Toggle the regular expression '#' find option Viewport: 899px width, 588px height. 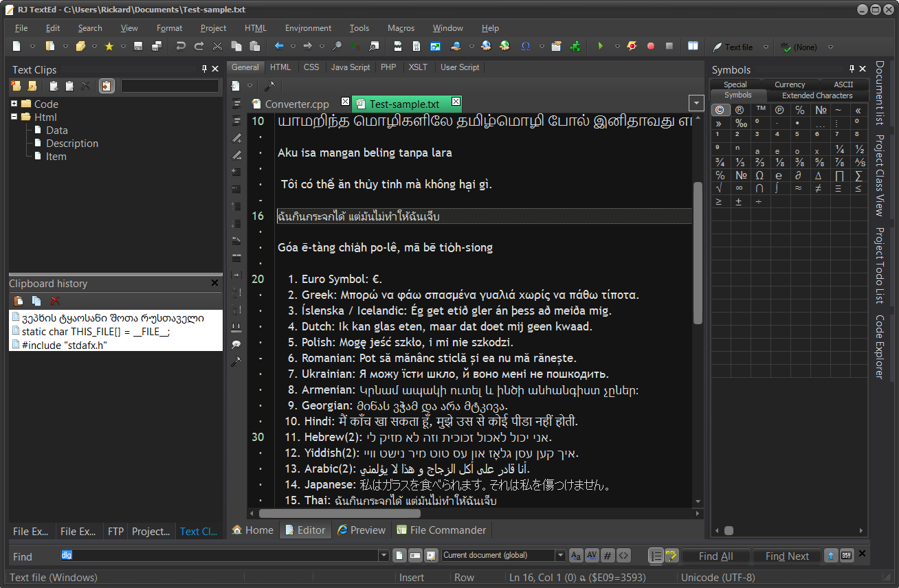tap(608, 556)
